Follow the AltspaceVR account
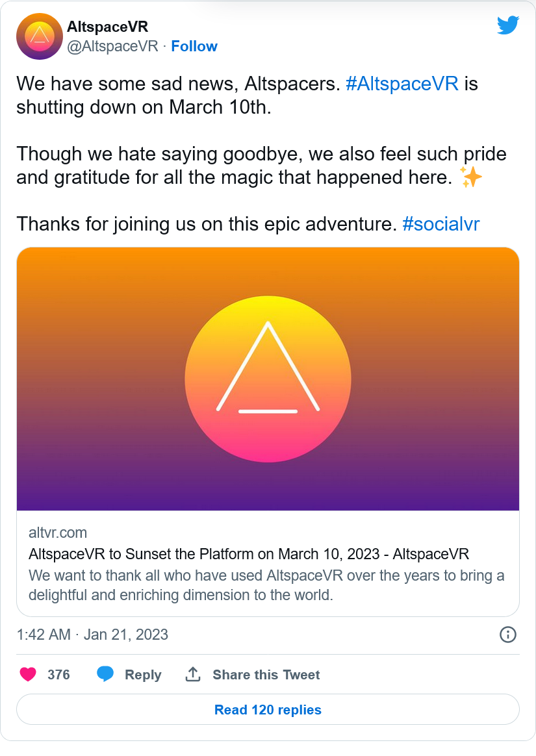Screen dimensions: 536x756 pos(194,46)
